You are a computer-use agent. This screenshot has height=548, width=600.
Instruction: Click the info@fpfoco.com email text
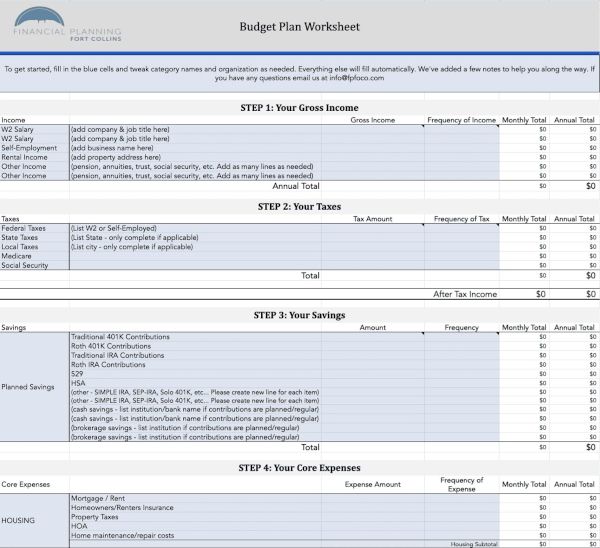(357, 78)
